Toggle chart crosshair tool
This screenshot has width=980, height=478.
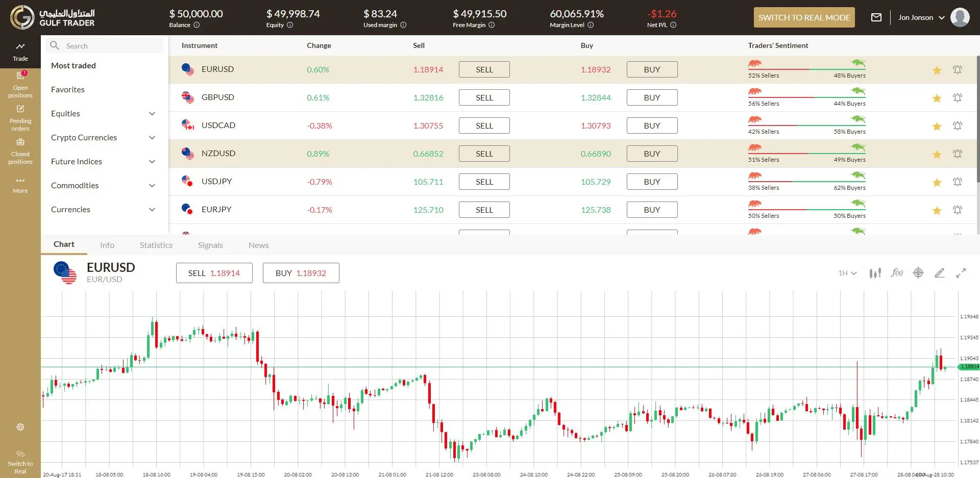pos(918,273)
